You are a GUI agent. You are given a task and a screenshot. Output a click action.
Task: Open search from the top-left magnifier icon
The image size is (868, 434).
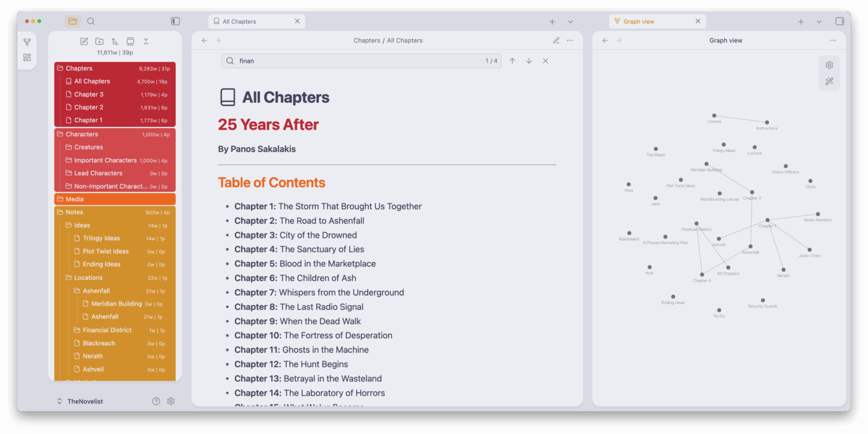91,21
